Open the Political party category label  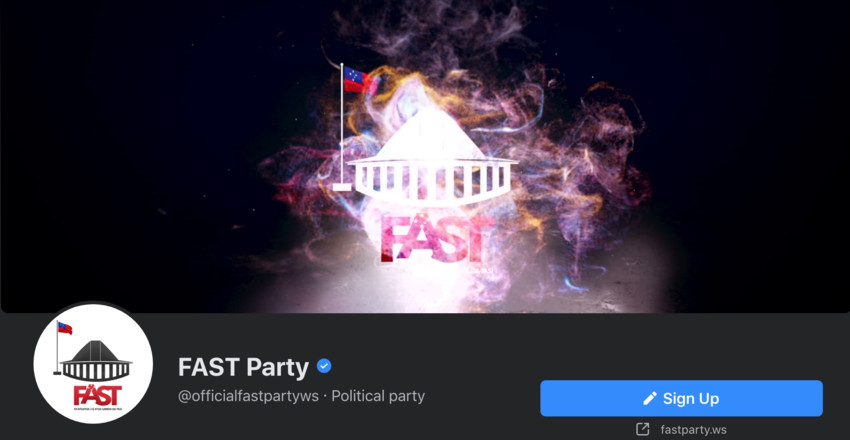tap(378, 396)
